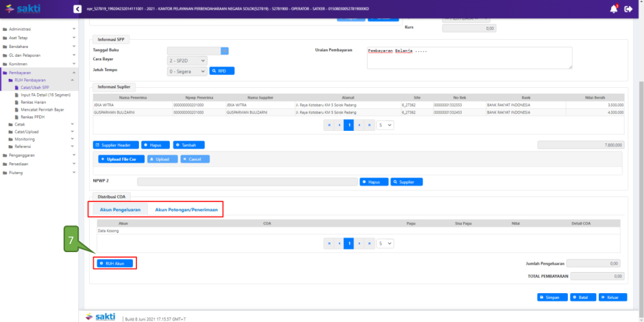Open Input FA Detail (16 Segmen)
The height and width of the screenshot is (322, 644).
click(45, 95)
